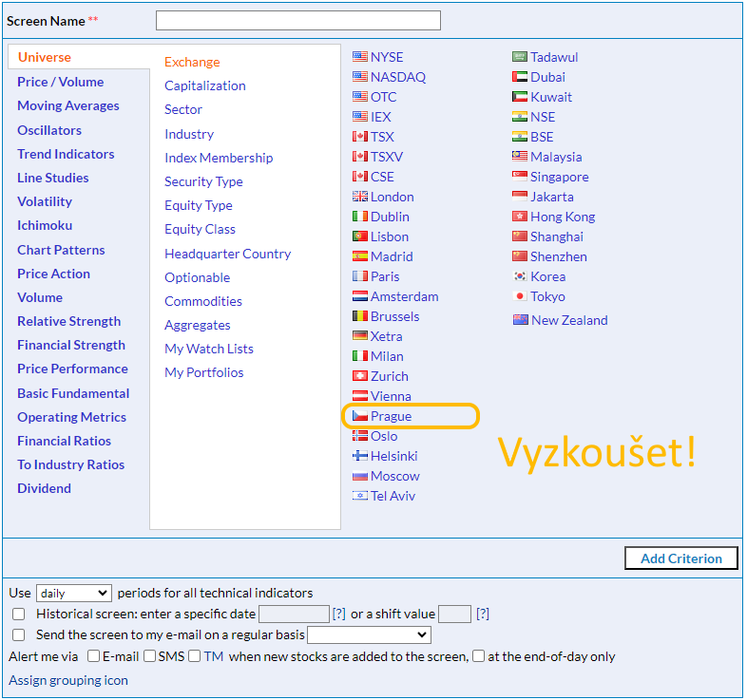The height and width of the screenshot is (700, 747).
Task: Choose the Dubai exchange link
Action: [x=547, y=77]
